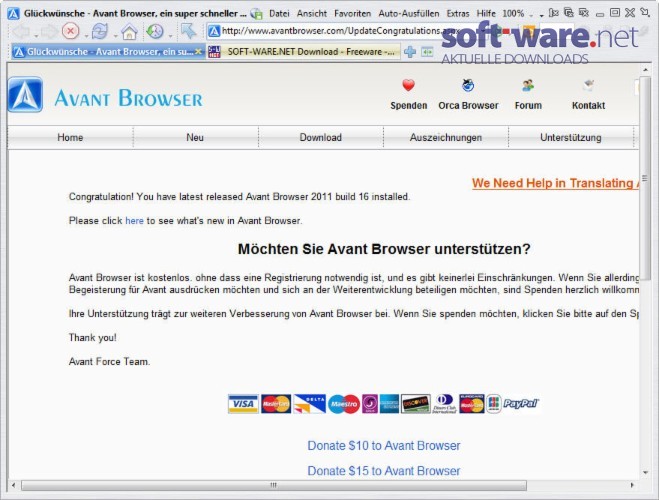Open the Unterstützung navigation item

pos(571,137)
